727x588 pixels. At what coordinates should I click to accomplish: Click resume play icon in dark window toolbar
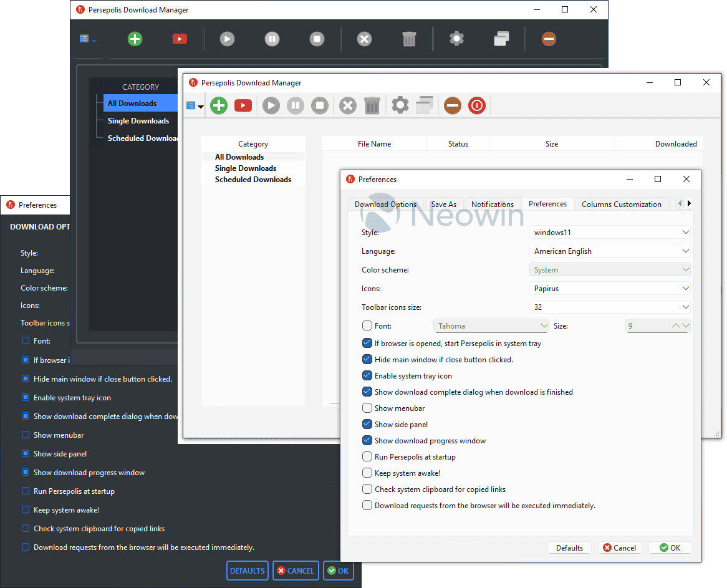[x=227, y=39]
